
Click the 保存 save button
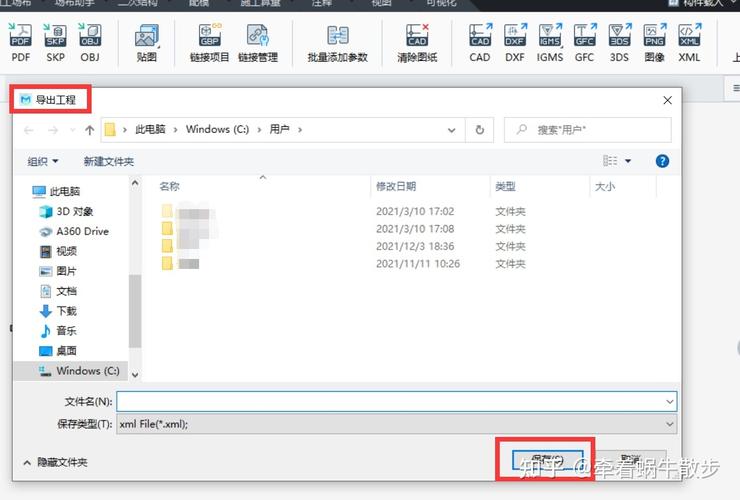(x=547, y=460)
